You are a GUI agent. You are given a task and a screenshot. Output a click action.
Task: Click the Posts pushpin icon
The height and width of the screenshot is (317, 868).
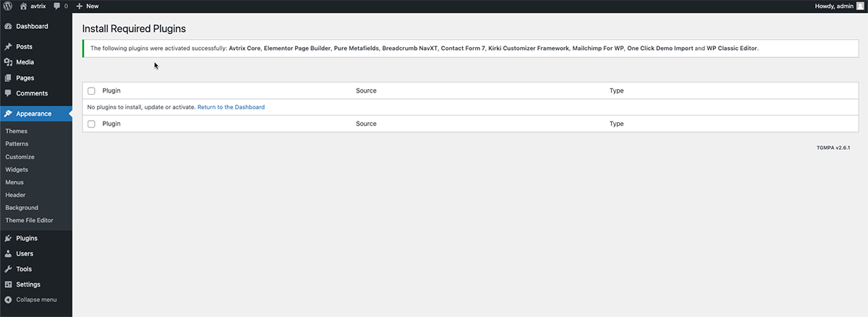pyautogui.click(x=8, y=47)
